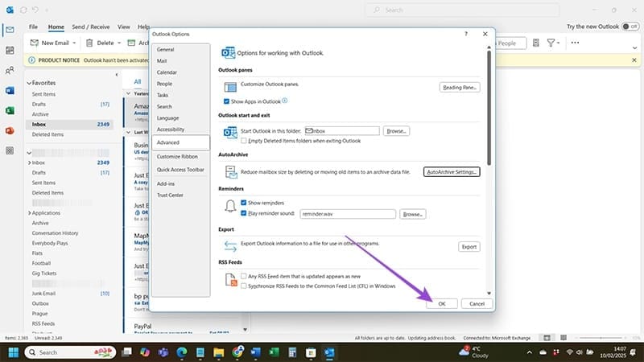
Task: Click the New Email envelope icon
Action: [x=35, y=43]
